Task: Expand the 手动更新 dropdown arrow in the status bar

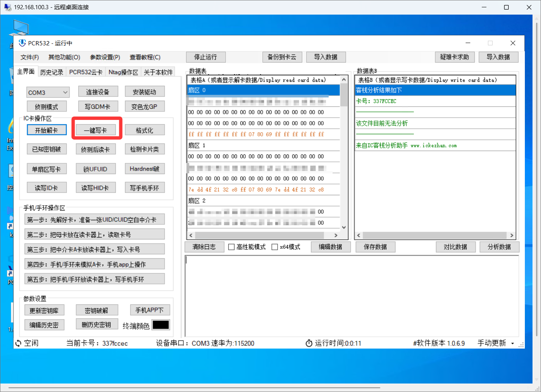Action: (x=513, y=343)
